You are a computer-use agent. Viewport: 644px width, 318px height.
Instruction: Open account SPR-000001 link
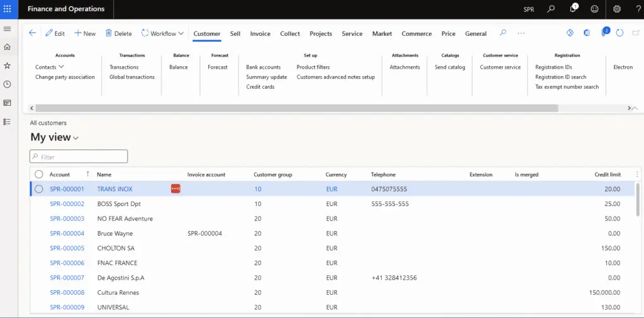(67, 190)
